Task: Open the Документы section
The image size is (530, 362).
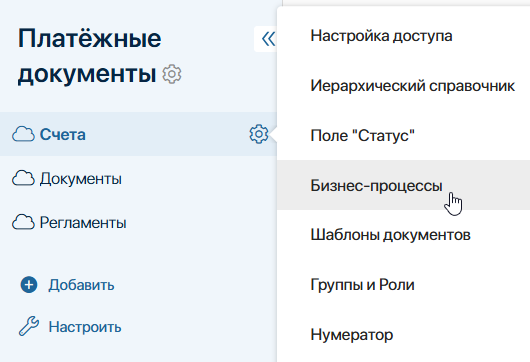Action: (x=80, y=179)
